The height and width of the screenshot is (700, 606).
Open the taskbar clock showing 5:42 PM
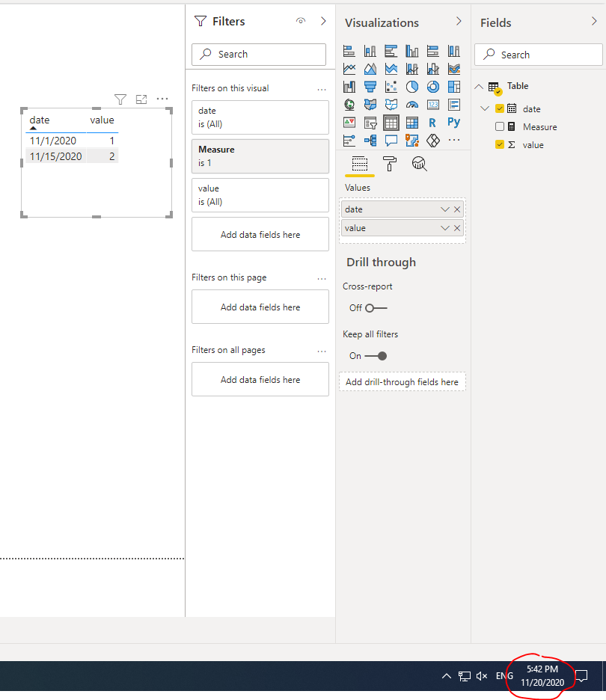(542, 676)
